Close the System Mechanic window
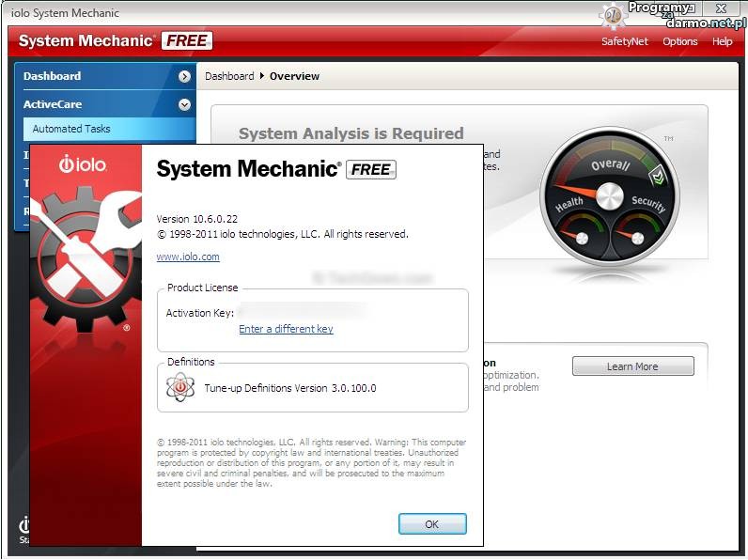748x560 pixels. coord(721,8)
